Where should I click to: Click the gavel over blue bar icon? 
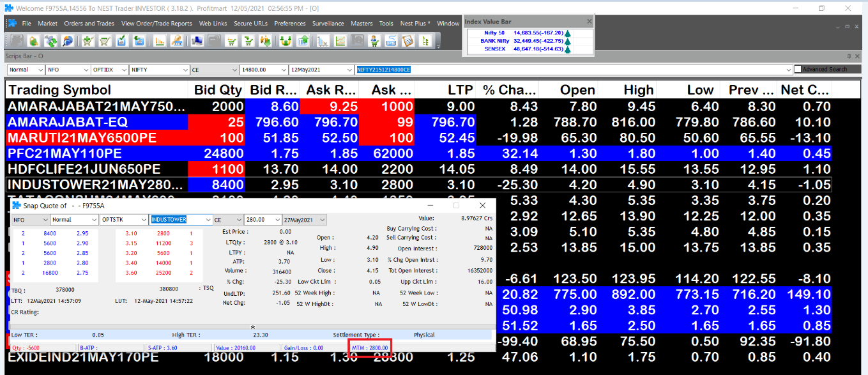point(176,41)
